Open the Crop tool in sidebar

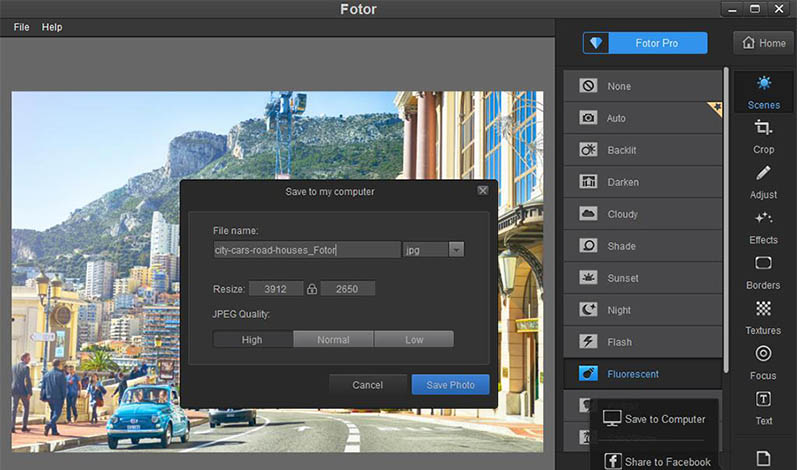(x=763, y=135)
